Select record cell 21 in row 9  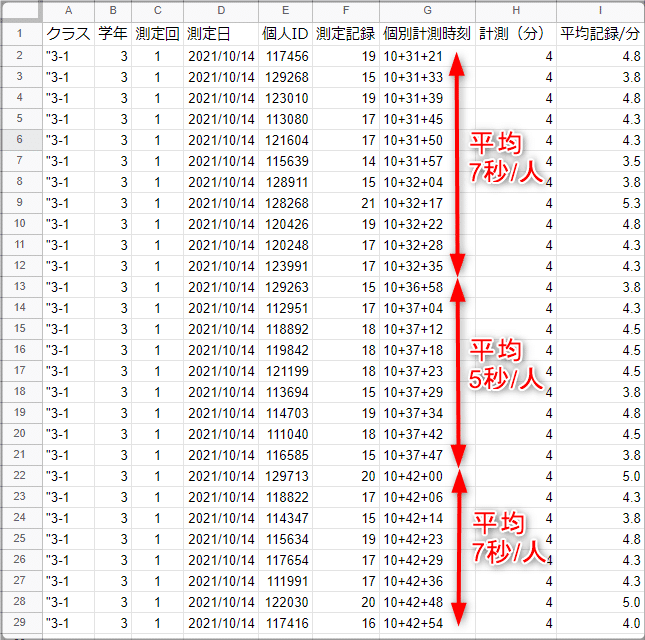coord(346,203)
